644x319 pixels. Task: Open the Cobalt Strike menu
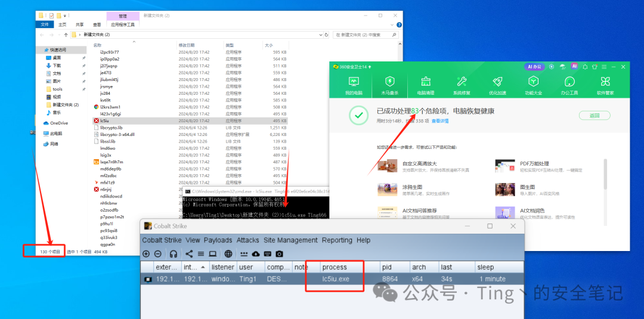[x=163, y=240]
